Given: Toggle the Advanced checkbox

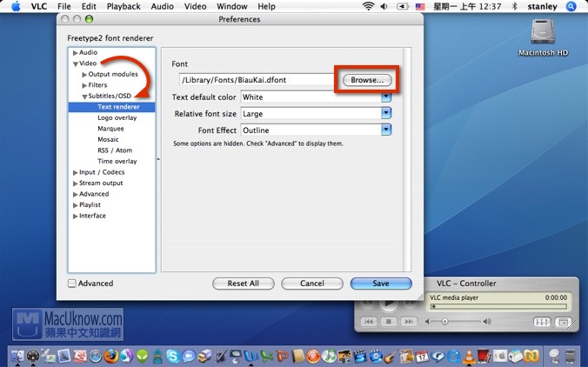Looking at the screenshot, I should 71,284.
